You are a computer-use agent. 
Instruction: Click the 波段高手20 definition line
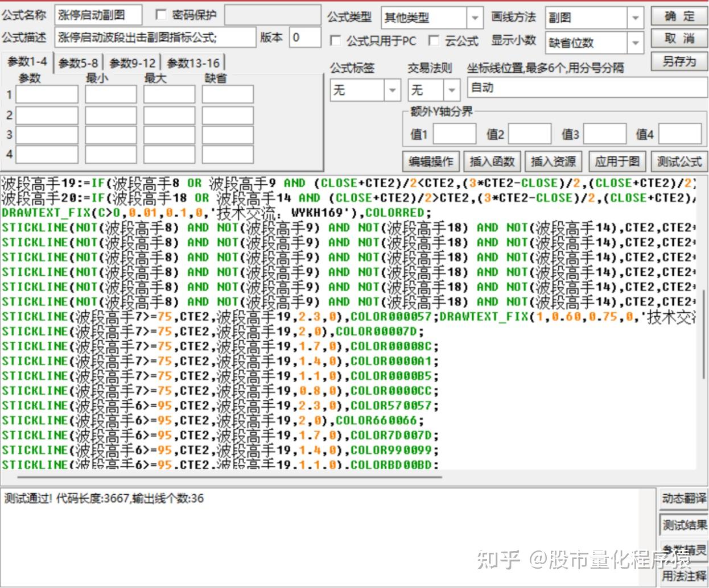[349, 198]
